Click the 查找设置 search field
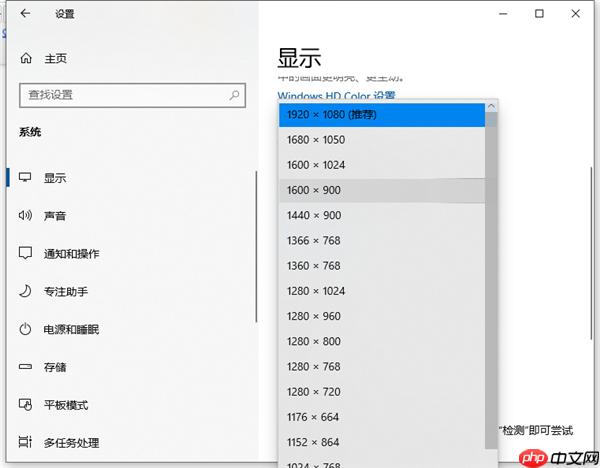Screen dimensions: 600x468 (x=132, y=95)
